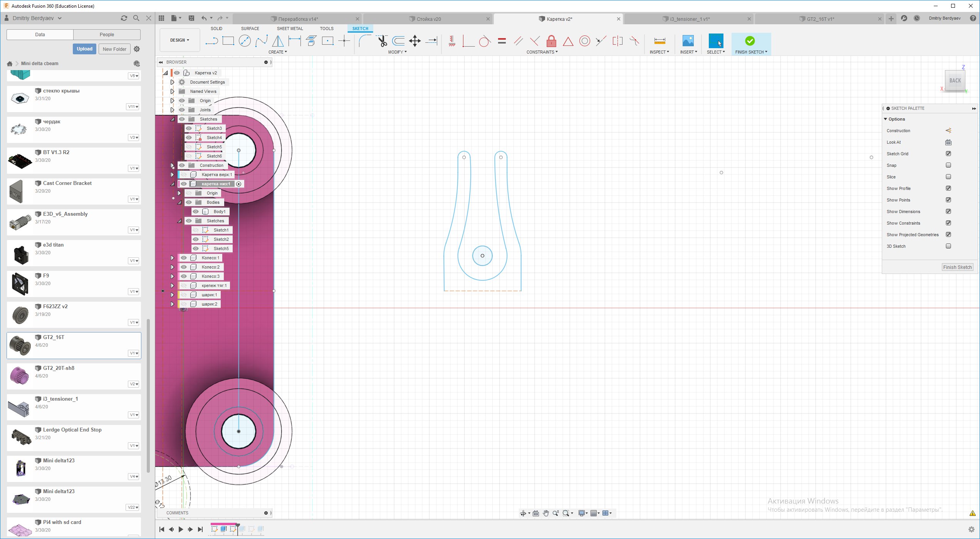Image resolution: width=980 pixels, height=539 pixels.
Task: Expand the Document Settings node
Action: (x=172, y=82)
